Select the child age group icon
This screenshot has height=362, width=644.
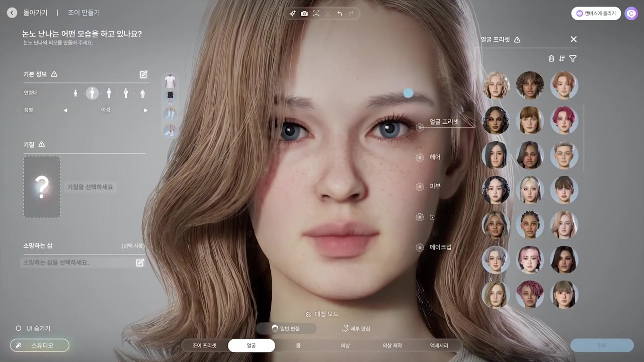75,93
